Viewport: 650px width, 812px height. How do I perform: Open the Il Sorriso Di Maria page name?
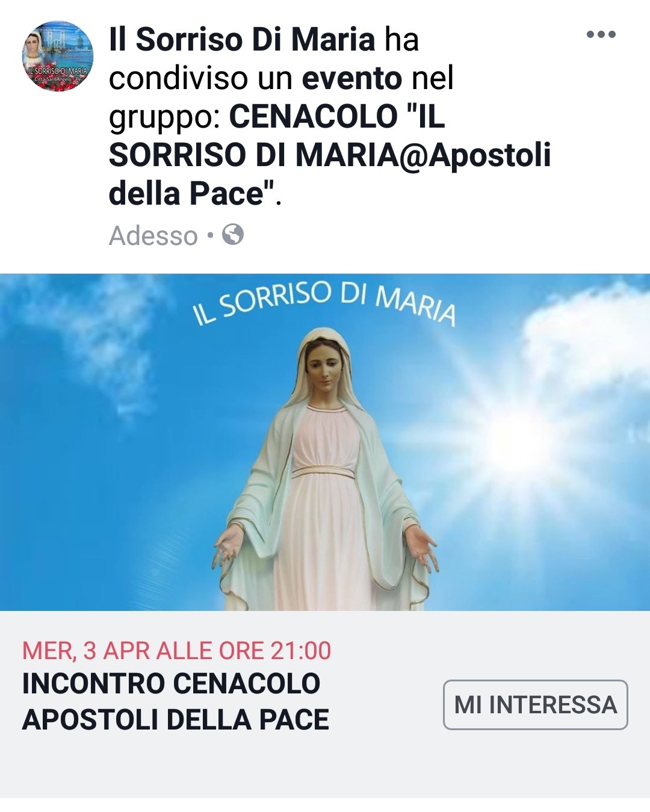pos(242,40)
